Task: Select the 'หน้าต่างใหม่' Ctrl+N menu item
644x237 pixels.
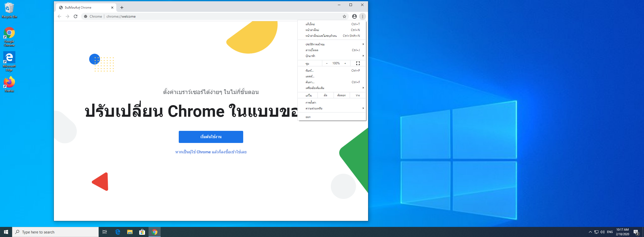Action: click(x=332, y=30)
